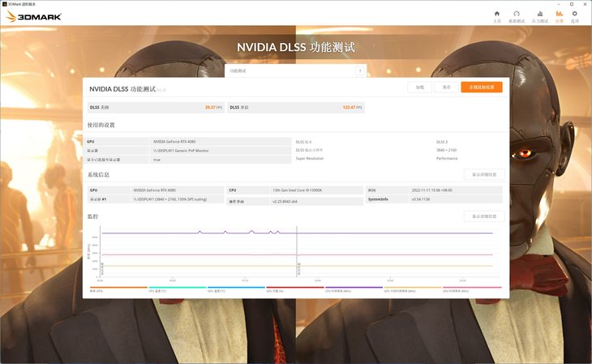Click the 使用的设置 section heading
Viewport: 592px width, 364px height.
pos(101,125)
